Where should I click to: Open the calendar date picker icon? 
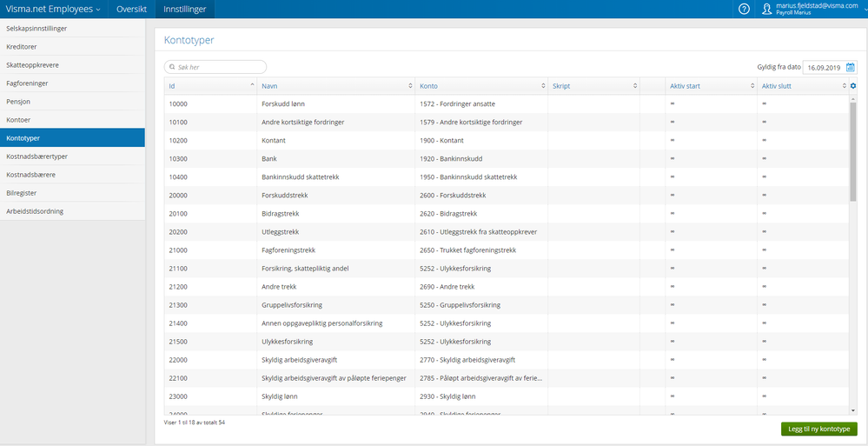(x=851, y=68)
